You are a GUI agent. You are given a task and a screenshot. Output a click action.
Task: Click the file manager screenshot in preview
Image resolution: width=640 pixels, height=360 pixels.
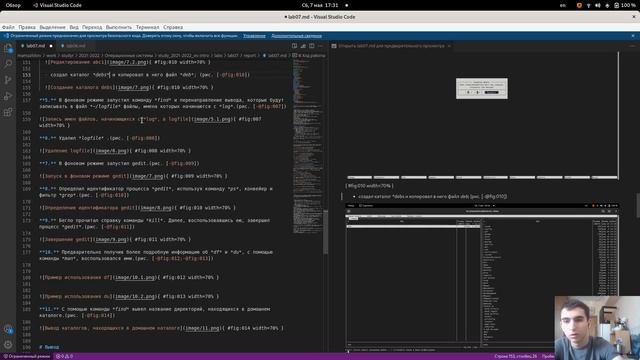click(482, 277)
